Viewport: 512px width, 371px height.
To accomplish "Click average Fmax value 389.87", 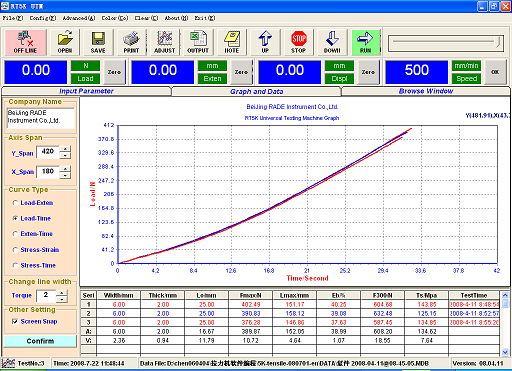I will tap(250, 331).
